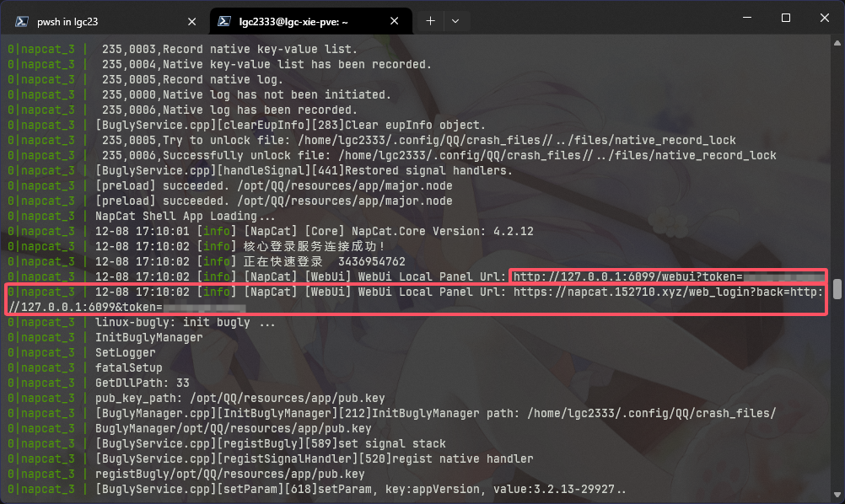Image resolution: width=845 pixels, height=504 pixels.
Task: Click the scrollbar up arrow
Action: [x=837, y=44]
